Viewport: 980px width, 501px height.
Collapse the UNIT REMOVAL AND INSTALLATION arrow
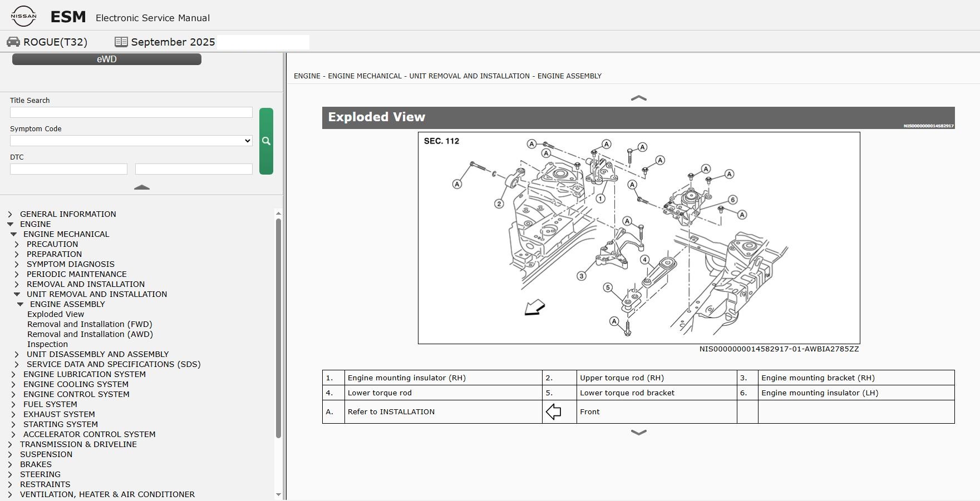(x=17, y=294)
